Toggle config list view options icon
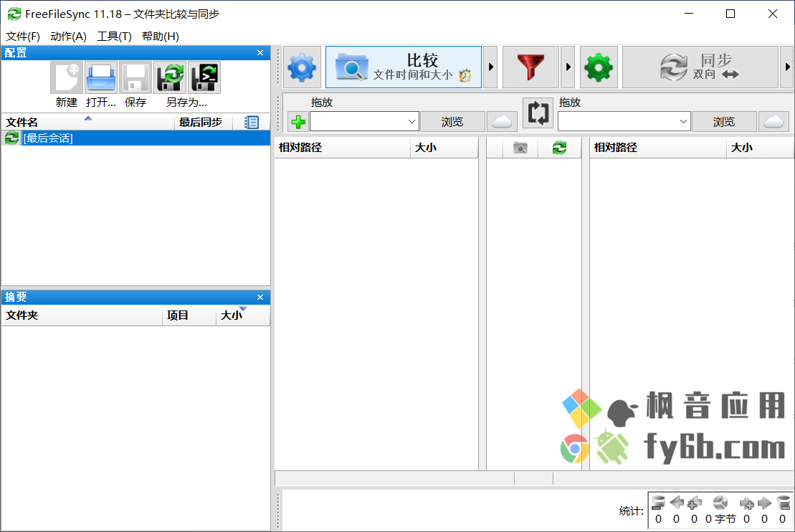 tap(252, 122)
